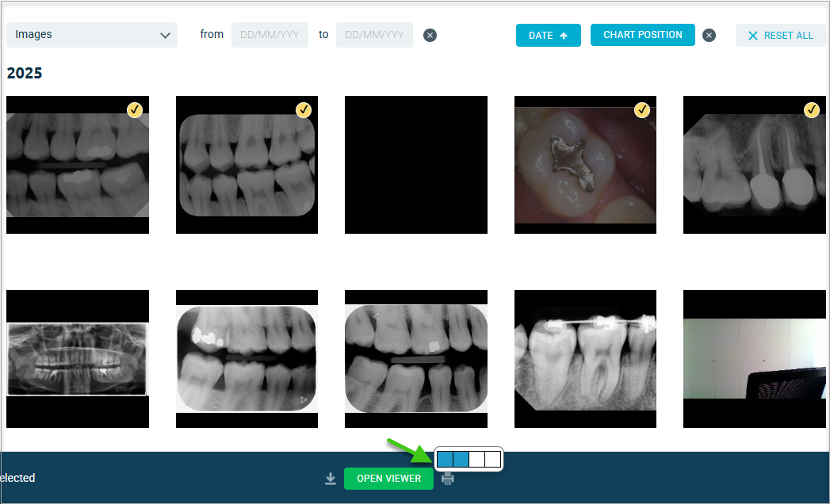Click Reset All filters
This screenshot has width=830, height=504.
click(x=780, y=36)
